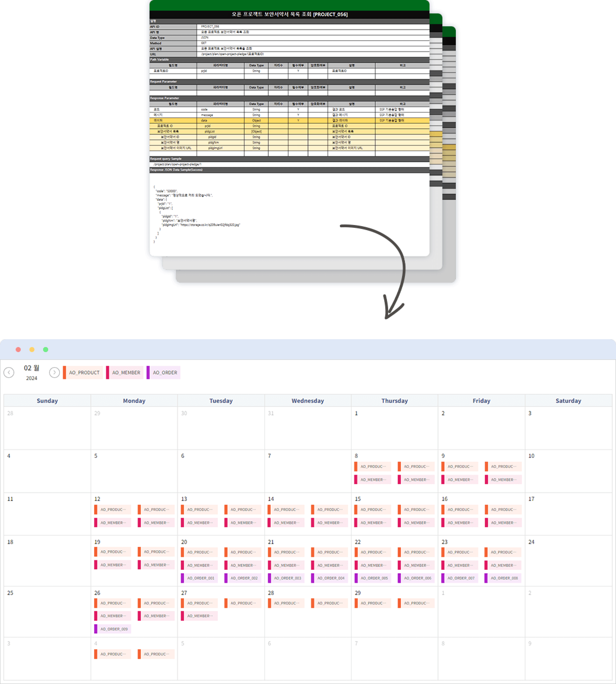The height and width of the screenshot is (684, 616).
Task: Select date 15 in the calendar
Action: tap(358, 499)
